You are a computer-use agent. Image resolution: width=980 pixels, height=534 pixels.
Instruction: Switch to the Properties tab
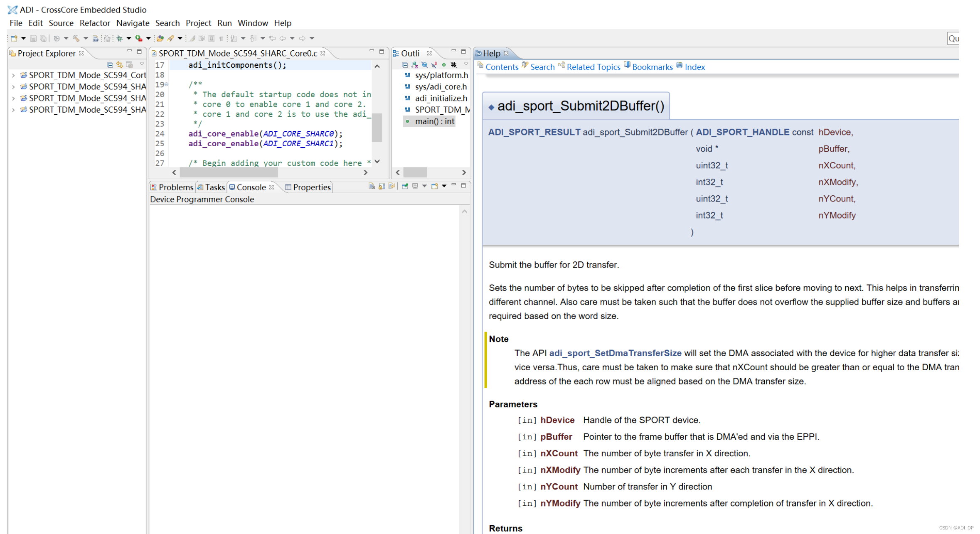point(308,187)
